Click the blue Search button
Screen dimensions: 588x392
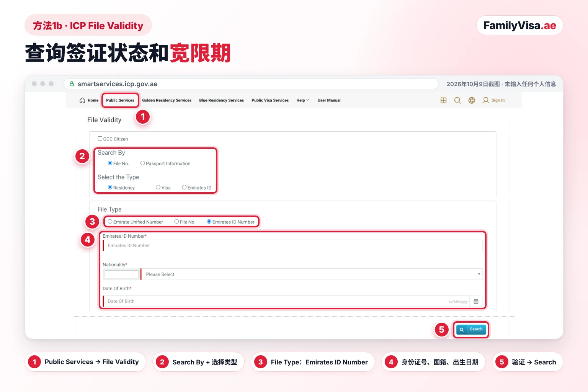(471, 329)
